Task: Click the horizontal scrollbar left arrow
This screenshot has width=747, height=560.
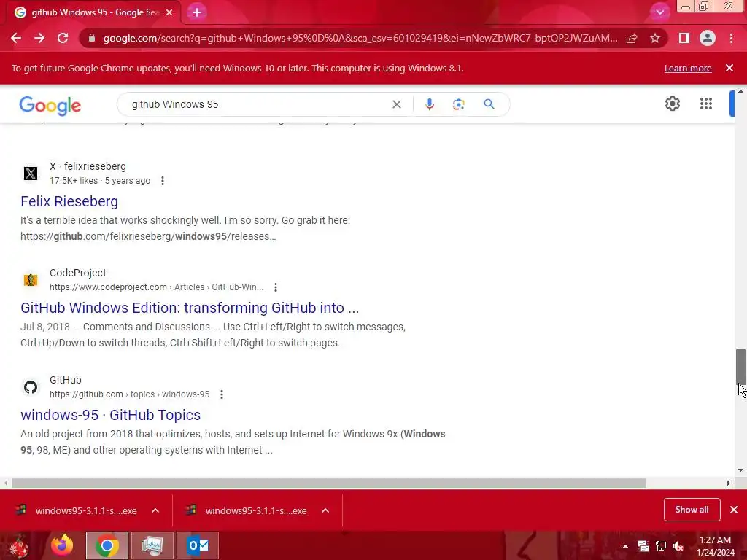Action: (5, 483)
